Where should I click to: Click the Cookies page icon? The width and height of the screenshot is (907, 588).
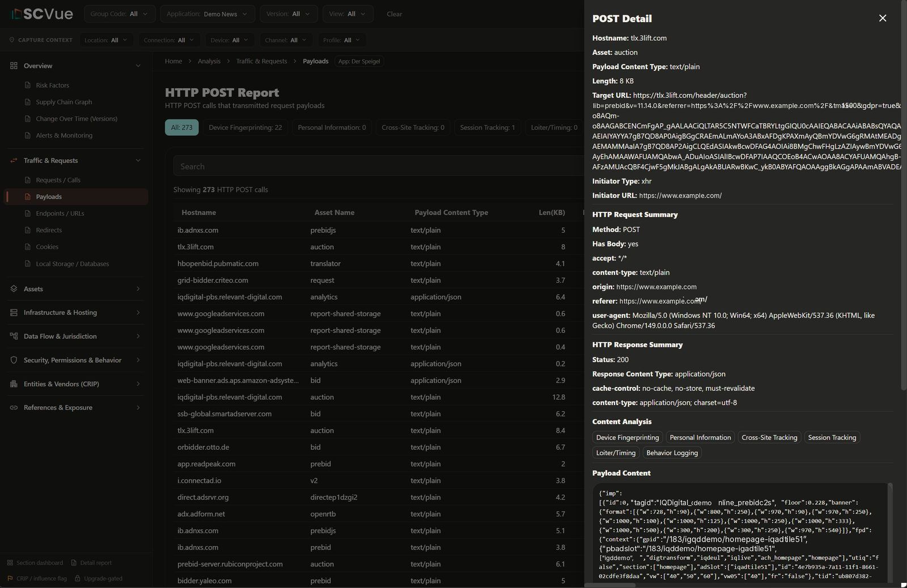pyautogui.click(x=28, y=246)
